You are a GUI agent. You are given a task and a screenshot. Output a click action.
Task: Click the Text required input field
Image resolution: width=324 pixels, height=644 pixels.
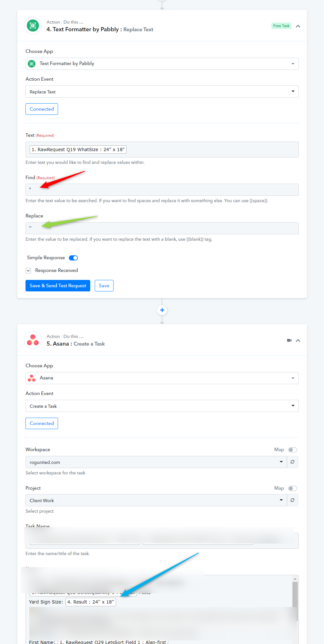tap(162, 150)
